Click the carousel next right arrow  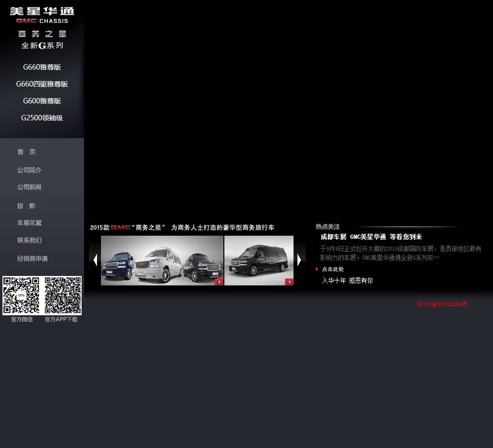tap(299, 260)
